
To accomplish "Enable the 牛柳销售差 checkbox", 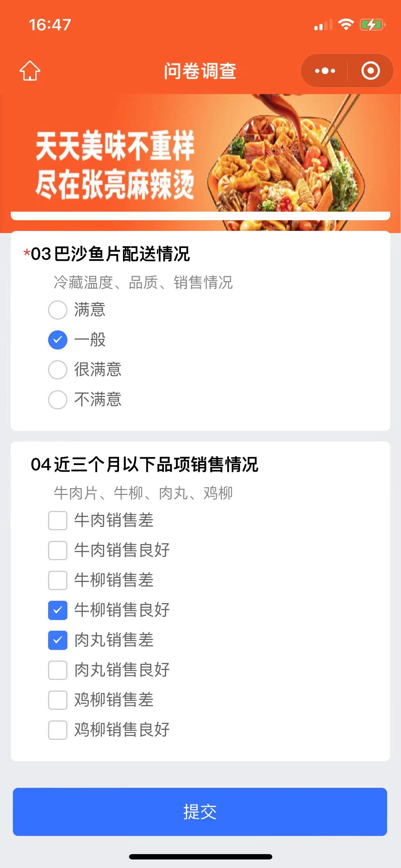I will [x=58, y=580].
